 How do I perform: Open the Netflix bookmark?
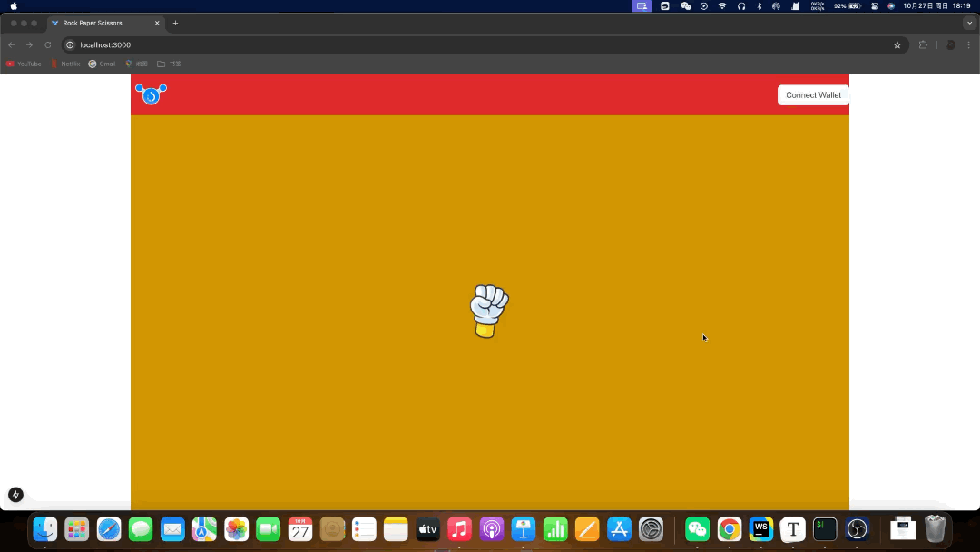[65, 64]
